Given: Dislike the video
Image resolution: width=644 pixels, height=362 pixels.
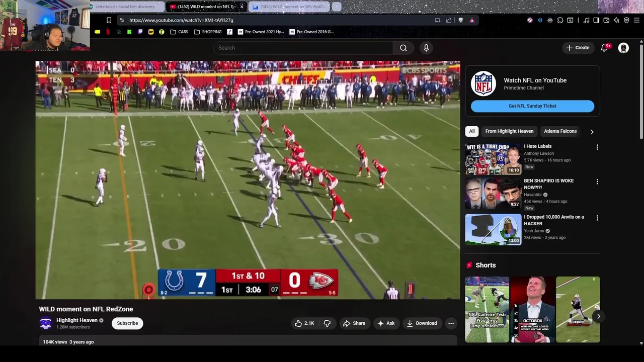Looking at the screenshot, I should point(327,323).
